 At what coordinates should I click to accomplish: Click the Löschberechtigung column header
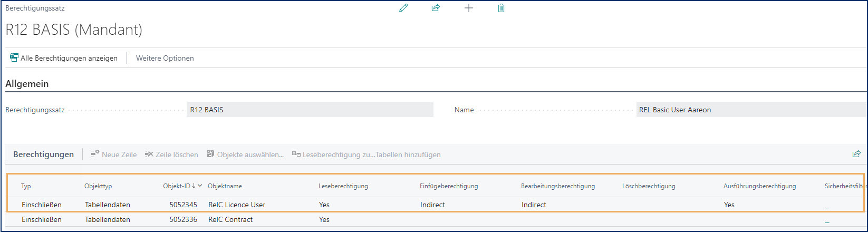point(649,186)
